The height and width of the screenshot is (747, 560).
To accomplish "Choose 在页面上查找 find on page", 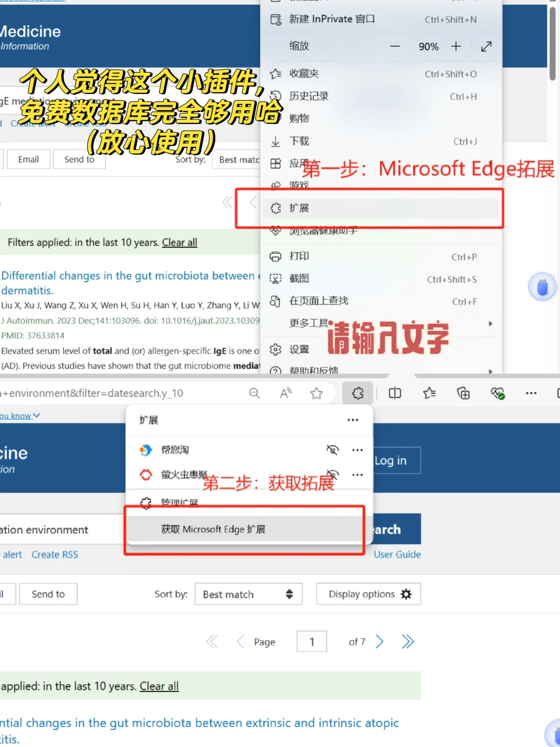I will click(x=381, y=301).
